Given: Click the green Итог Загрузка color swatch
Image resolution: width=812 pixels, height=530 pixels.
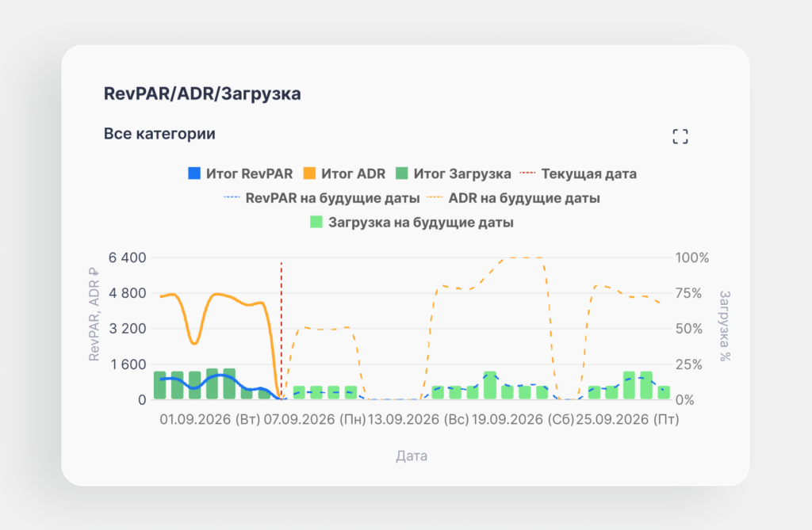Looking at the screenshot, I should [x=401, y=173].
